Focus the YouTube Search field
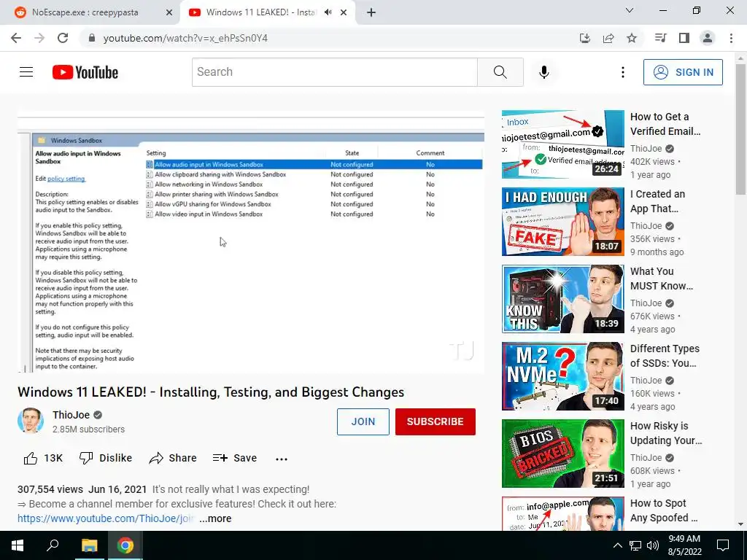Screen dimensions: 747x560 click(334, 72)
